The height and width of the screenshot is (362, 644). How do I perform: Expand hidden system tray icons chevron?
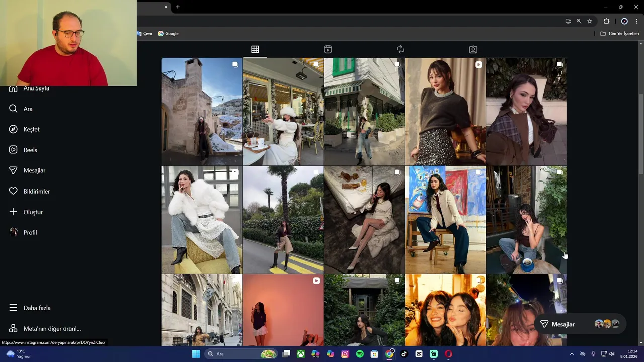point(572,354)
